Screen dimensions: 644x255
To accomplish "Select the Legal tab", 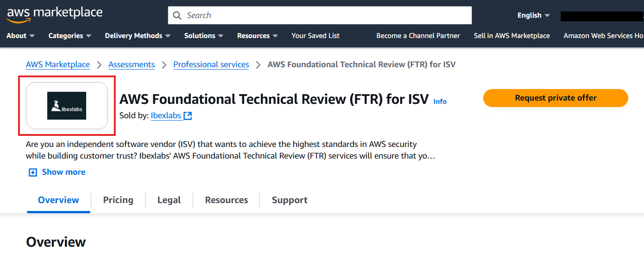I will pos(169,200).
